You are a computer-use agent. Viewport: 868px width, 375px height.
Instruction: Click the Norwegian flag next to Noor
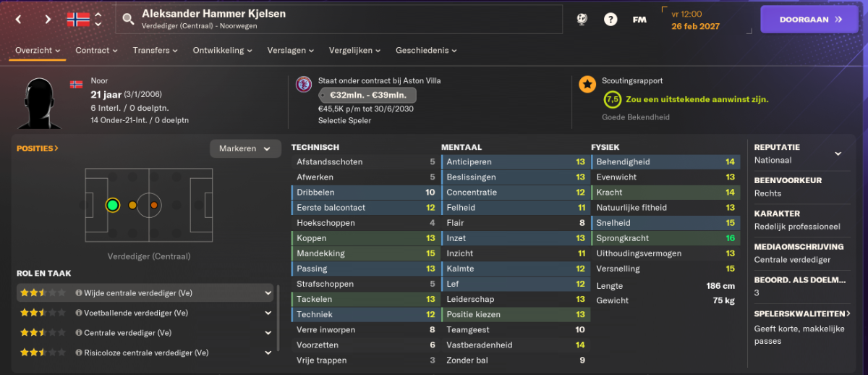tap(76, 84)
